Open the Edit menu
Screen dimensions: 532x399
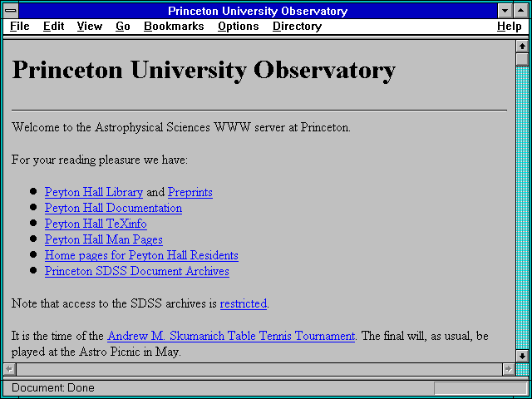[53, 27]
